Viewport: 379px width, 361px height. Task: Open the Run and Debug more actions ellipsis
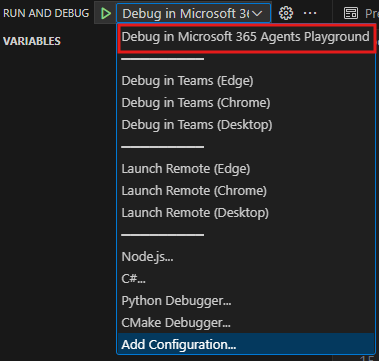310,13
